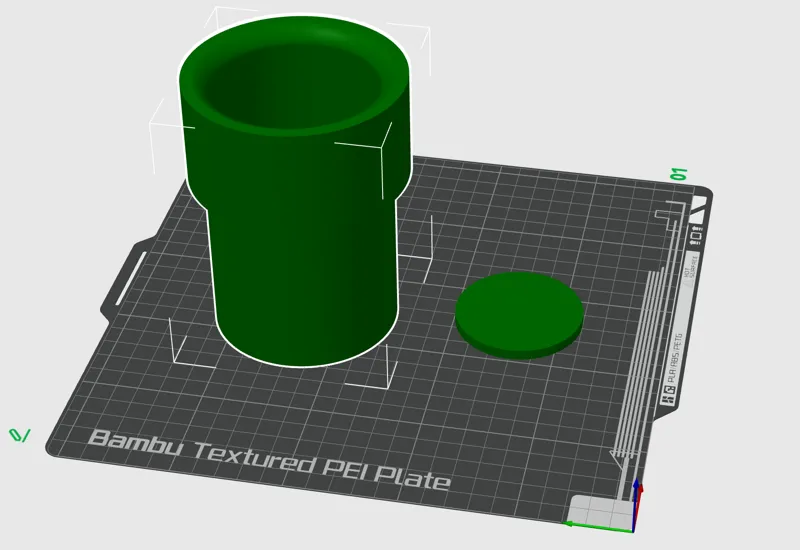800x550 pixels.
Task: Click the PLA/ABS/PETG material label
Action: point(674,358)
